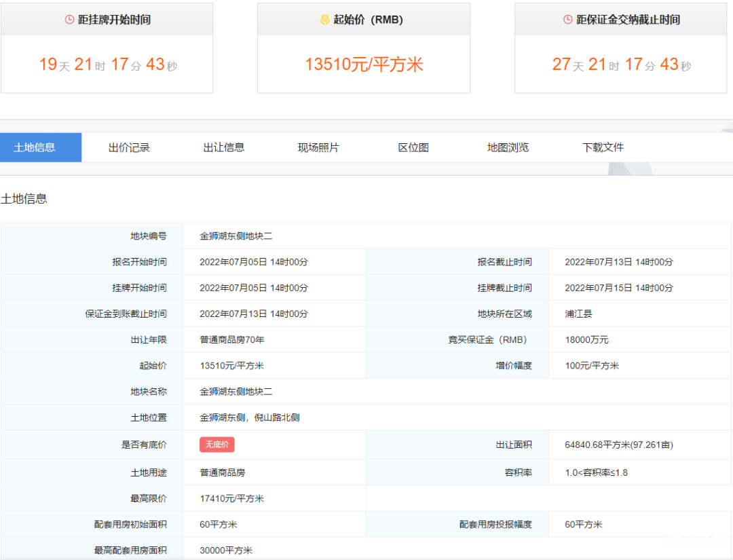Click the 出让年限 value 普通商品房70年
This screenshot has width=733, height=560.
tap(232, 340)
